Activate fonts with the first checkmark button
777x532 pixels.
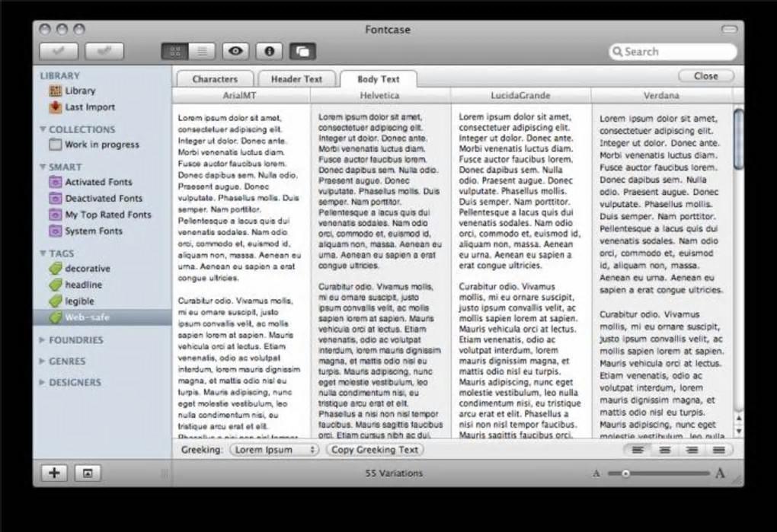point(59,51)
